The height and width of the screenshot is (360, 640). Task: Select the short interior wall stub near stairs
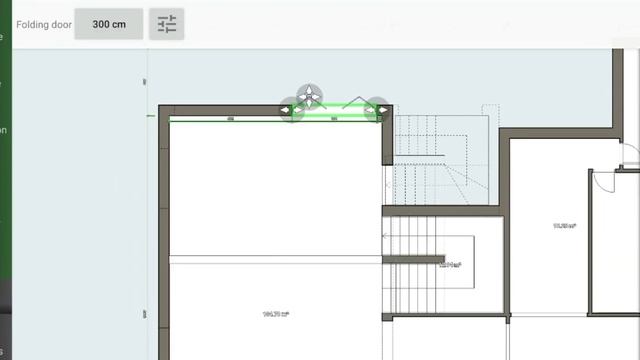(413, 259)
